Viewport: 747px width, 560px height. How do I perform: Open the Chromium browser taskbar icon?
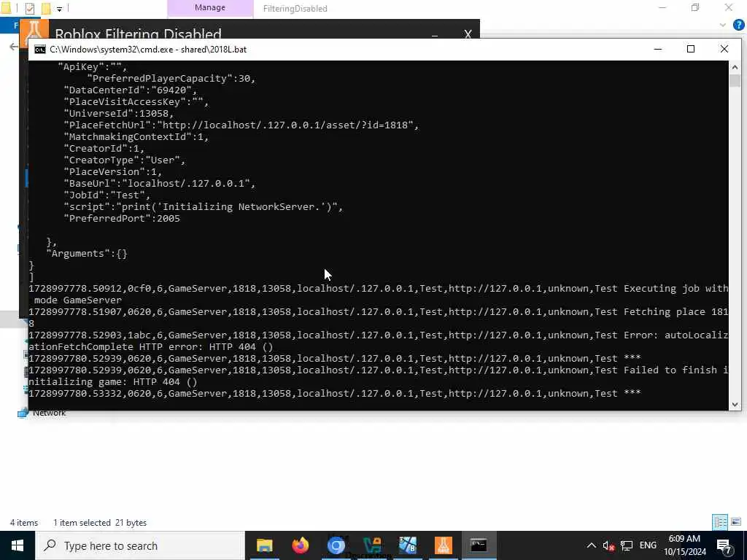[x=336, y=545]
